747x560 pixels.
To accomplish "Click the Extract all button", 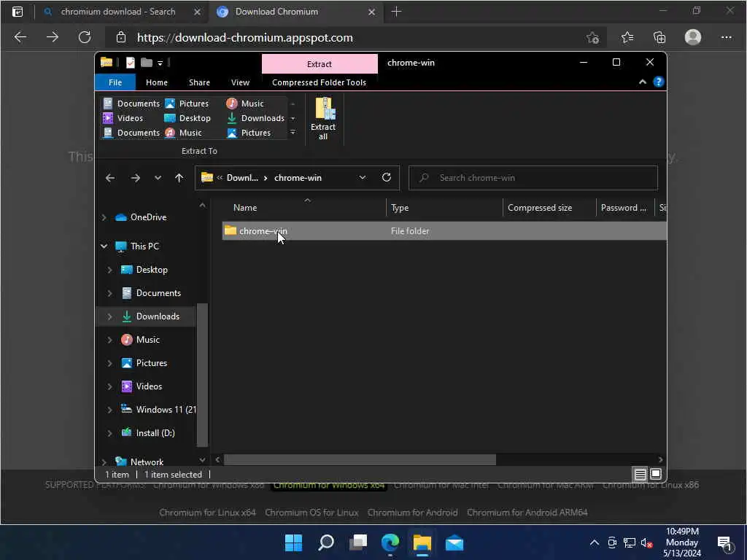I will click(x=323, y=119).
